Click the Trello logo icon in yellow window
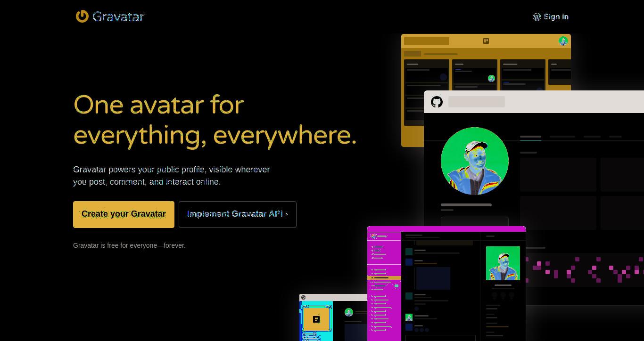Viewport: 644px width, 341px height. (486, 41)
